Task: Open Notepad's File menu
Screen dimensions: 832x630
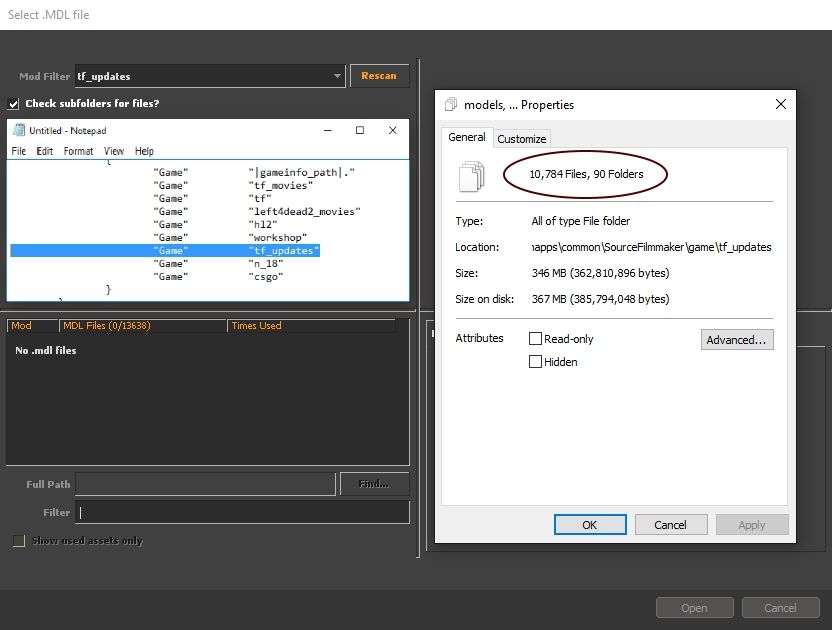Action: (x=19, y=151)
